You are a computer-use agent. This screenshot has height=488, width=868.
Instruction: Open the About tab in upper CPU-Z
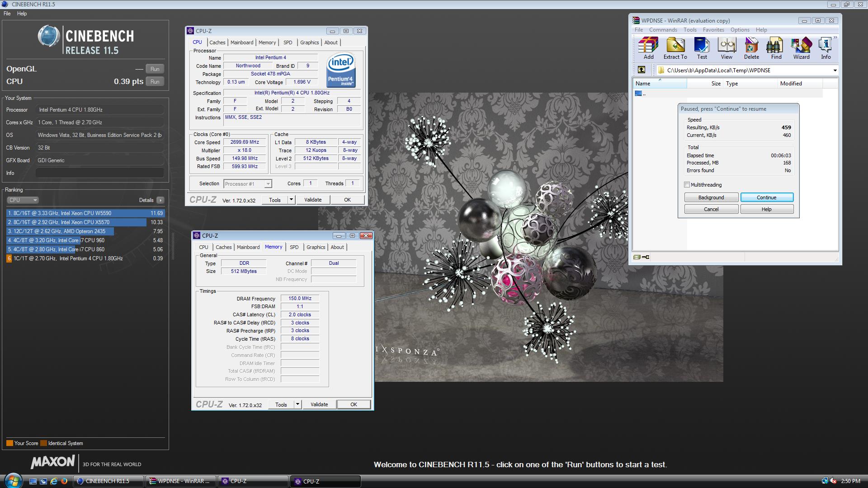tap(331, 42)
